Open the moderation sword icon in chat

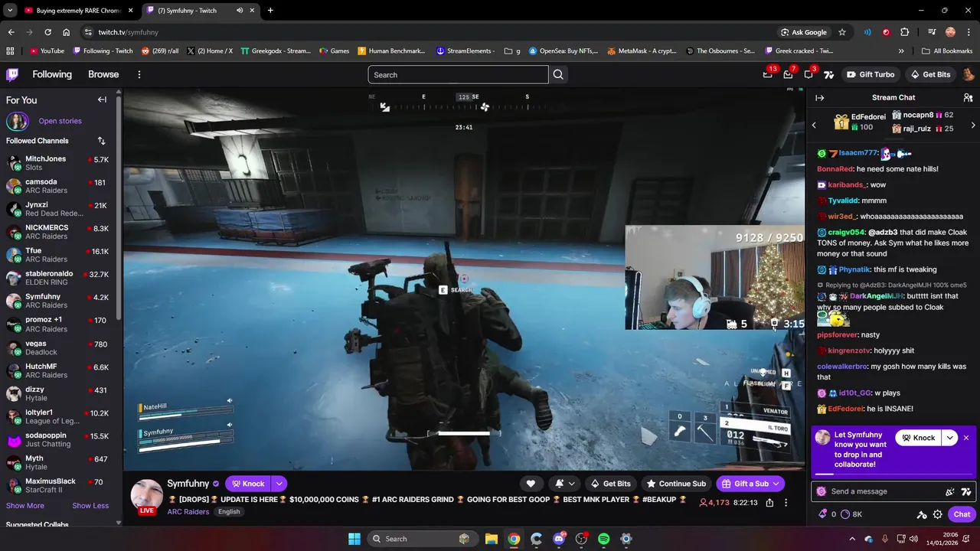[922, 514]
